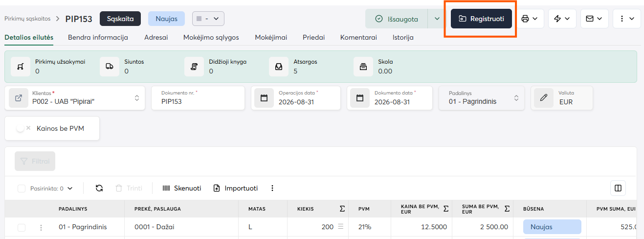
Task: Open the print options dropdown
Action: pos(529,19)
